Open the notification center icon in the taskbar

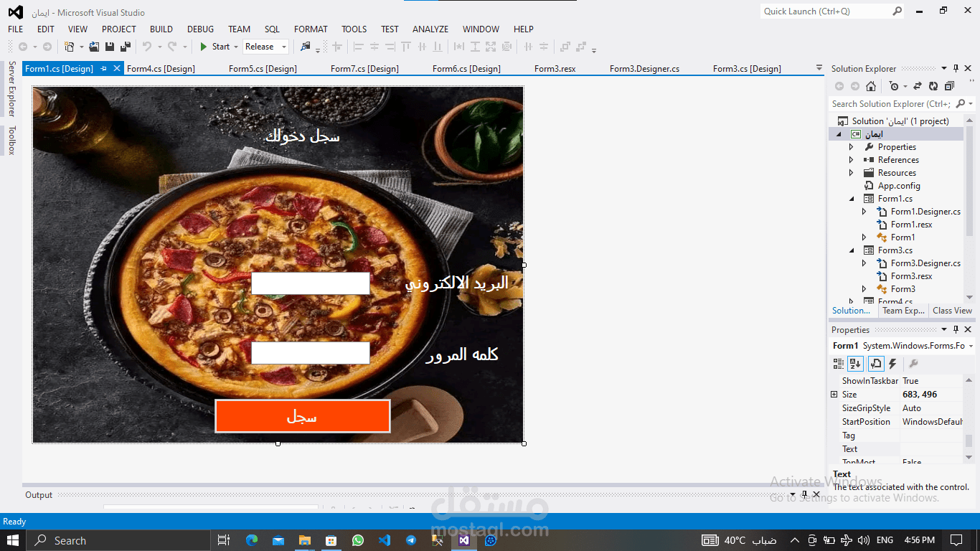(956, 540)
